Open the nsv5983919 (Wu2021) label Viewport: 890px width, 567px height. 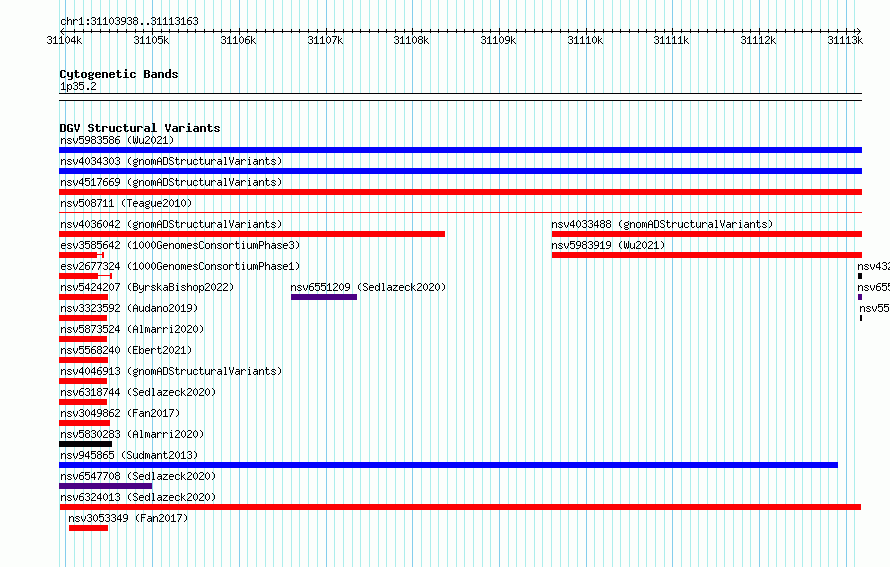(608, 245)
